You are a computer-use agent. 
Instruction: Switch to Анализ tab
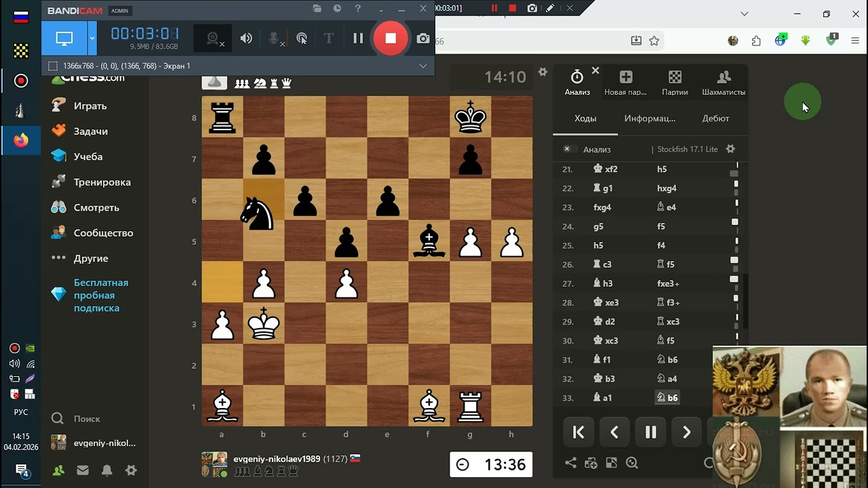(x=577, y=83)
